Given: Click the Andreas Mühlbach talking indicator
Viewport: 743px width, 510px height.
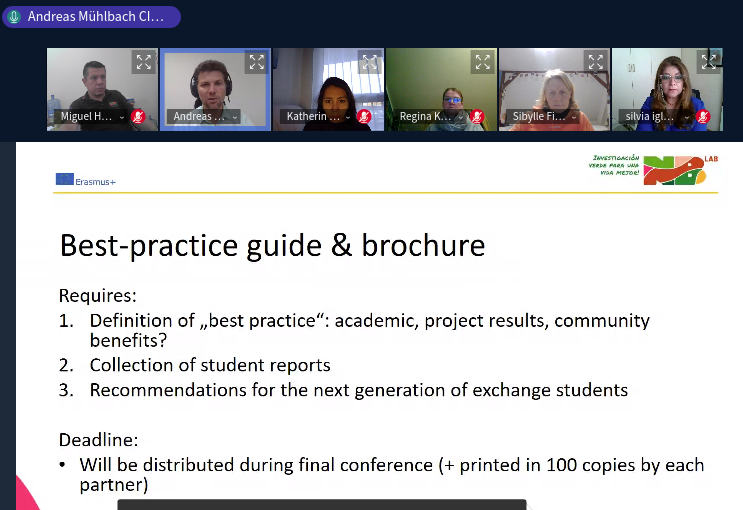Looking at the screenshot, I should coord(91,17).
